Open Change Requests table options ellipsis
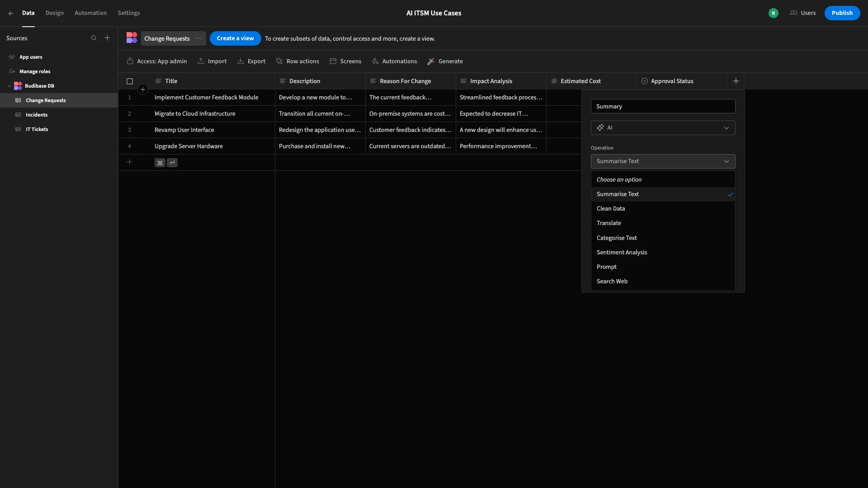868x488 pixels. 198,38
